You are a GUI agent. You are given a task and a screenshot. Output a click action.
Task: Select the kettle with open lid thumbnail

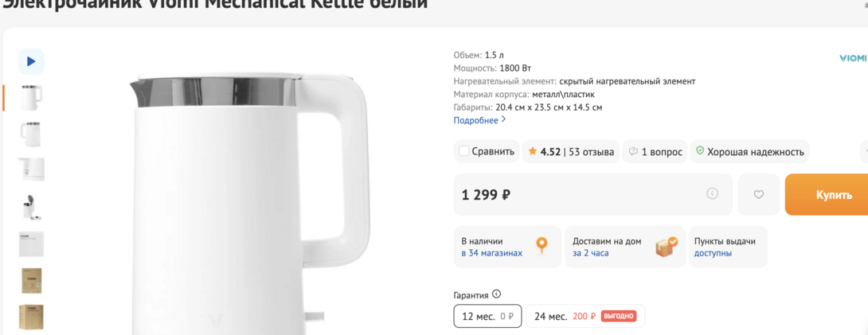pyautogui.click(x=31, y=207)
